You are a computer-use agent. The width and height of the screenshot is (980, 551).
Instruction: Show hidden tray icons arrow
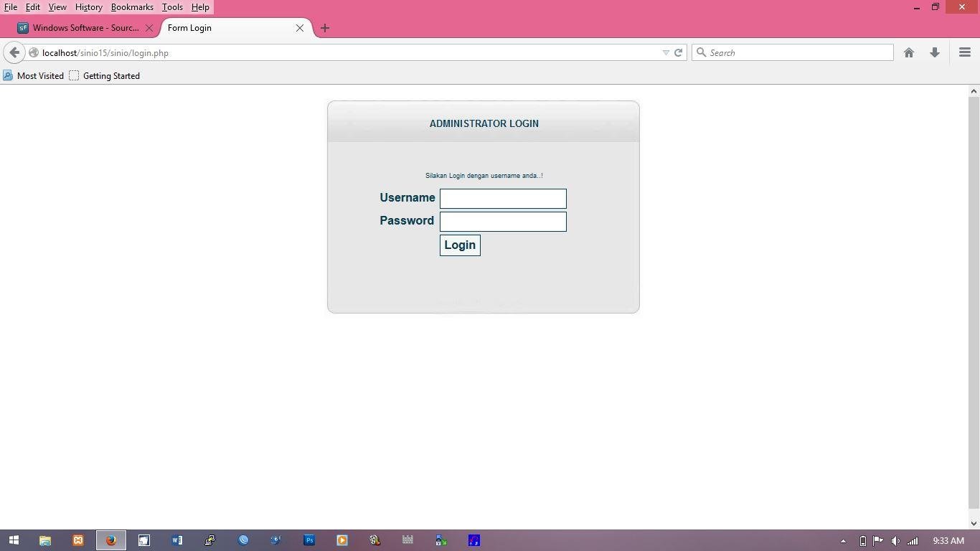[843, 541]
